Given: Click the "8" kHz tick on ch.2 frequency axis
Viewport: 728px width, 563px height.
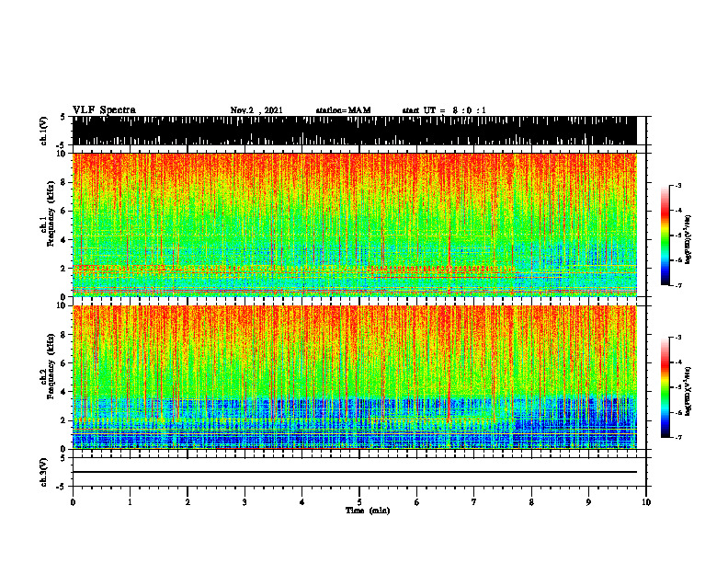Looking at the screenshot, I should tap(63, 335).
